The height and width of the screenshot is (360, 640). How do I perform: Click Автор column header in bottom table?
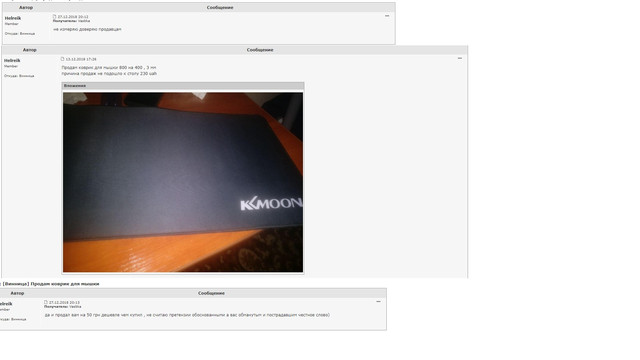tap(17, 293)
